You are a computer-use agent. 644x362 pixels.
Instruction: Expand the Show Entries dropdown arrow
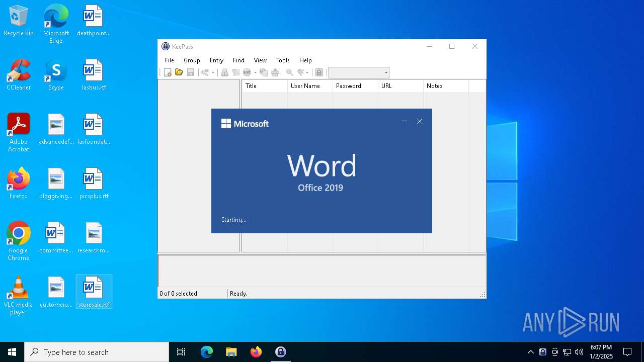(307, 72)
